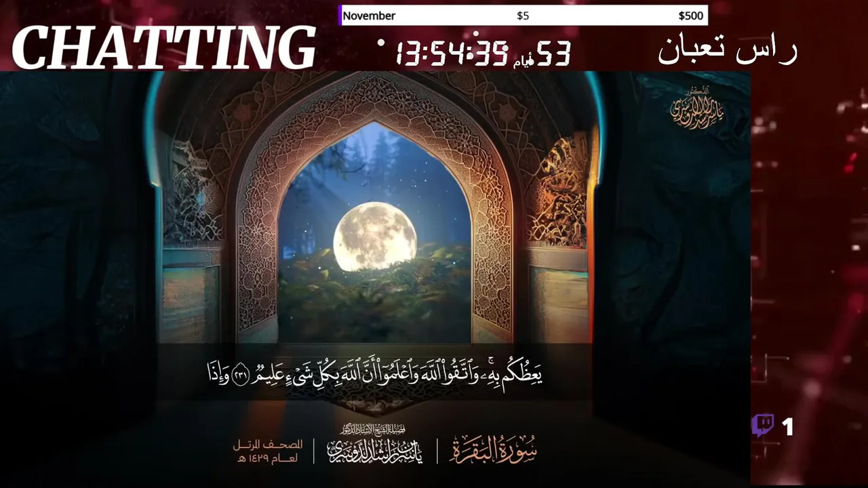Click the المصحف المرتل لعام ١٤٢٩ text
Viewport: 868px width, 488px height.
[x=268, y=451]
